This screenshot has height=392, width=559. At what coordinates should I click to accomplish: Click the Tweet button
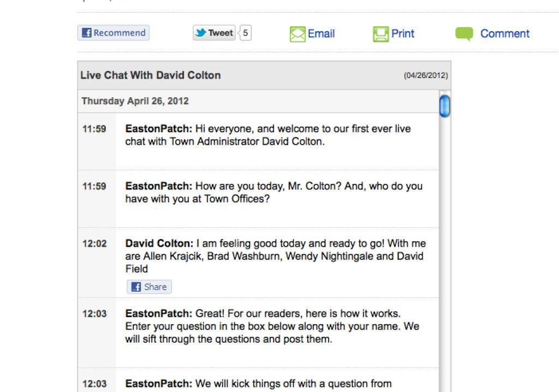click(214, 33)
